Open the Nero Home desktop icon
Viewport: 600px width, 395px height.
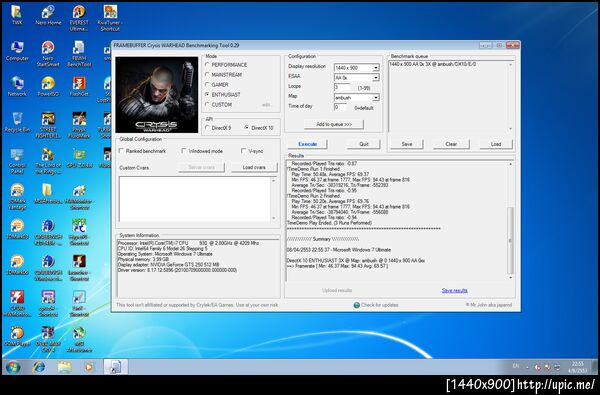48,15
